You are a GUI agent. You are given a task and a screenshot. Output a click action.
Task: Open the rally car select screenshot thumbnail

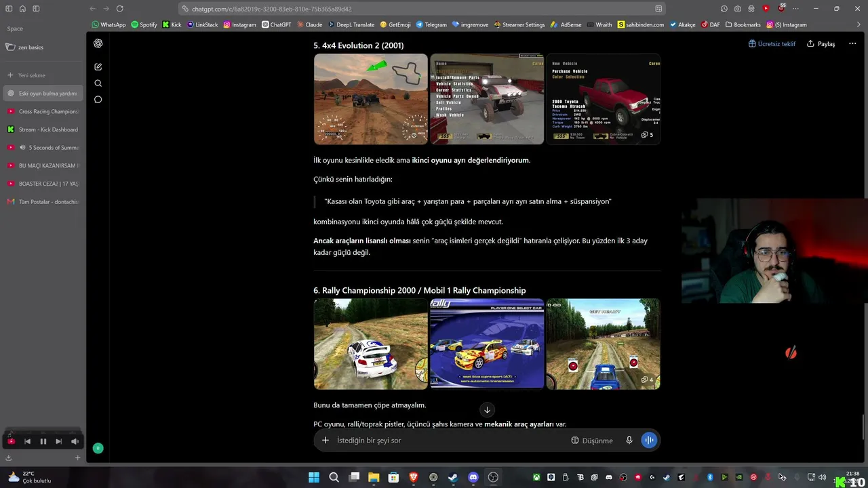click(487, 344)
